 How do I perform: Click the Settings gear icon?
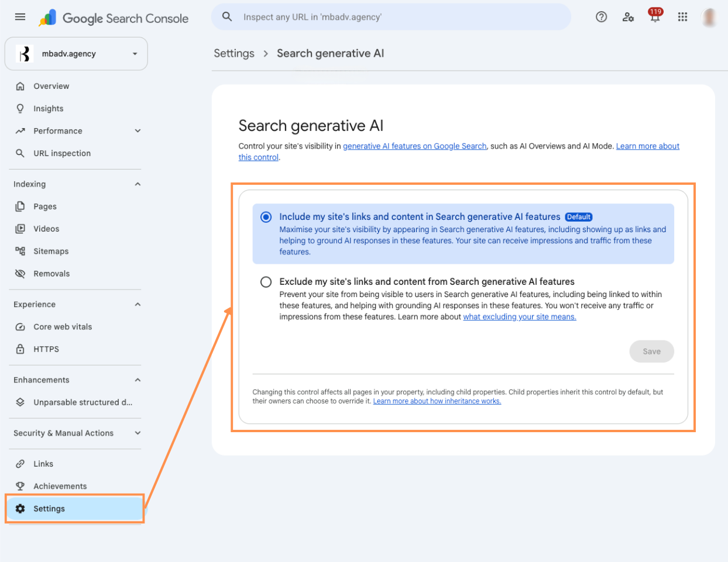pos(20,509)
